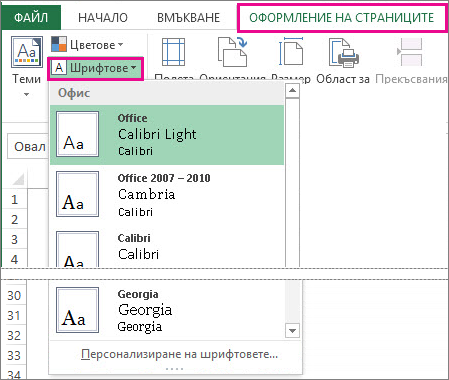Click the font list scroll up arrow
Image resolution: width=449 pixels, height=380 pixels.
coord(292,91)
